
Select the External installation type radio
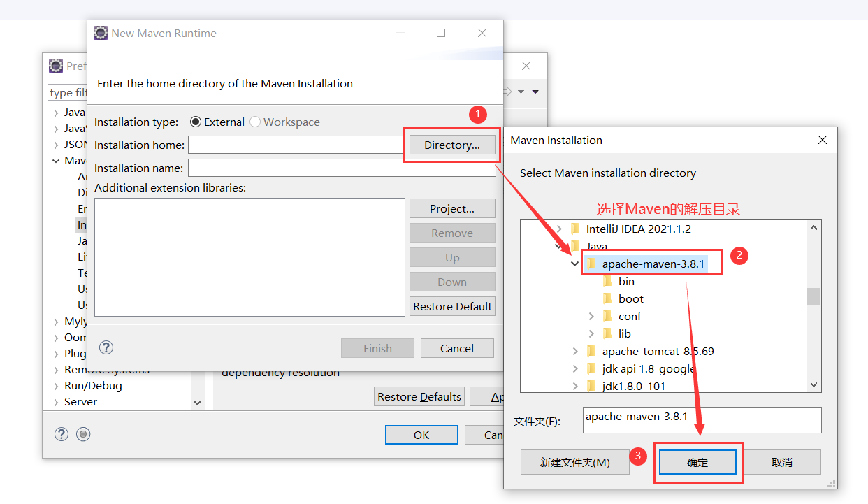(196, 122)
